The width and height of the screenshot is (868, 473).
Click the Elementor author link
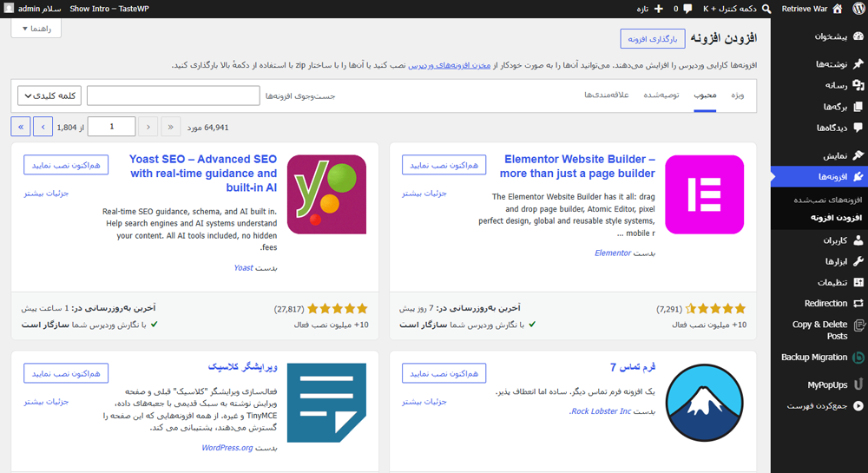click(x=613, y=253)
